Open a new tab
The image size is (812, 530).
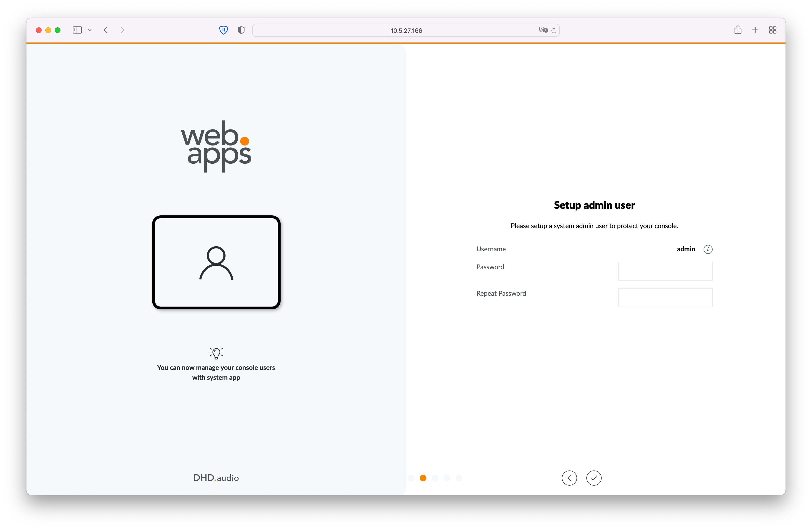tap(755, 30)
